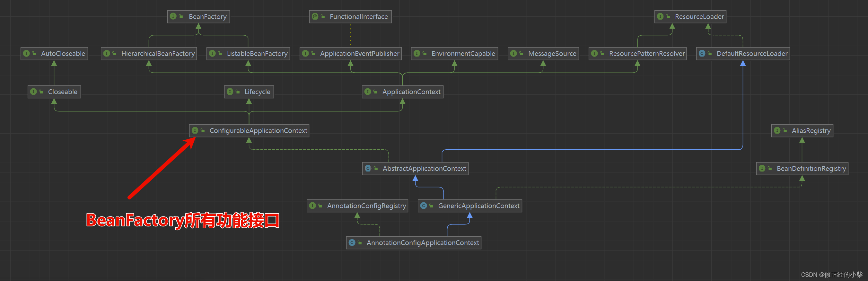Click the interface icon on ResourceLoader
The width and height of the screenshot is (868, 281).
[x=660, y=16]
